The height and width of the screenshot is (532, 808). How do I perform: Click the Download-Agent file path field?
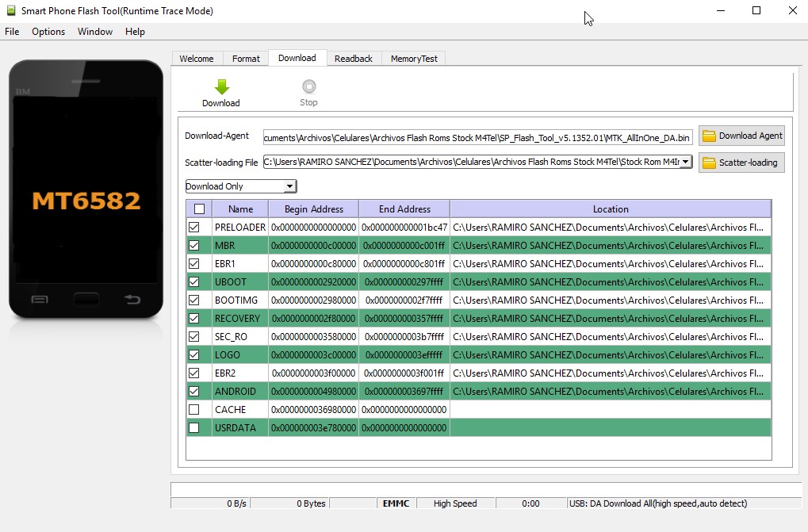pos(476,136)
